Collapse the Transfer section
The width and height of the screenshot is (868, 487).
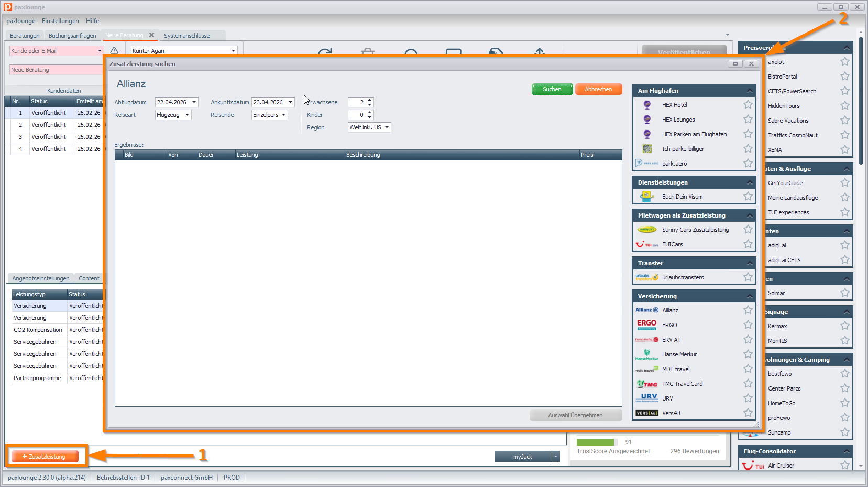(750, 263)
